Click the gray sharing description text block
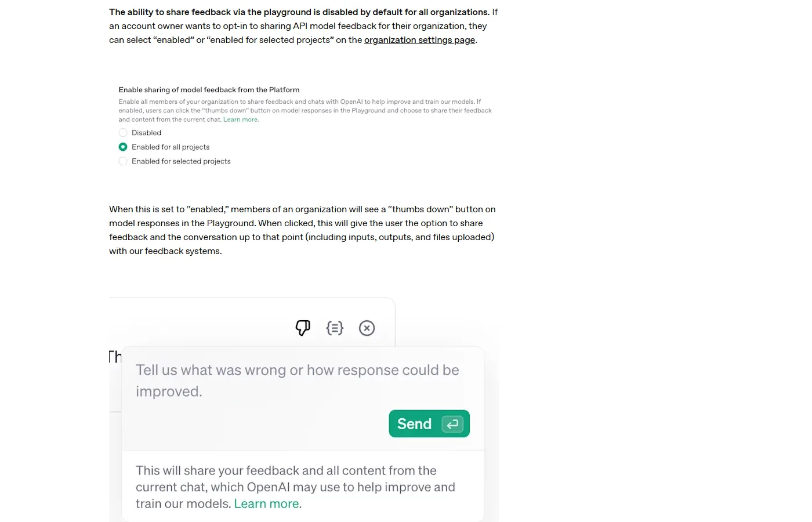 (305, 110)
